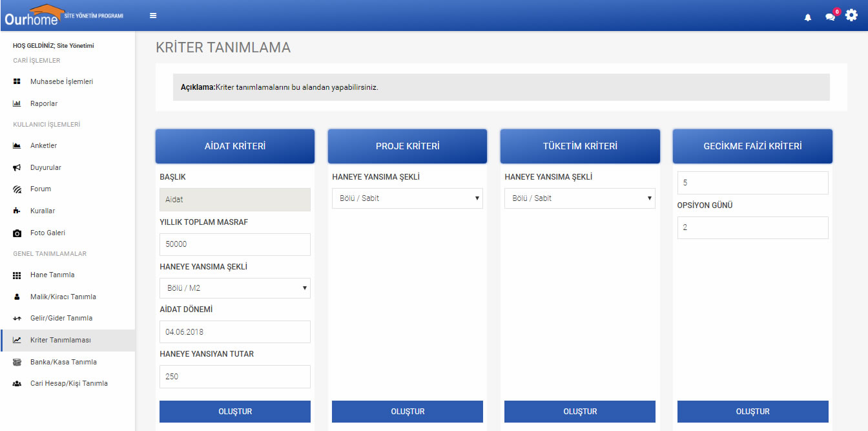Screen dimensions: 868x431
Task: Click the Anketler area chart icon
Action: point(17,146)
